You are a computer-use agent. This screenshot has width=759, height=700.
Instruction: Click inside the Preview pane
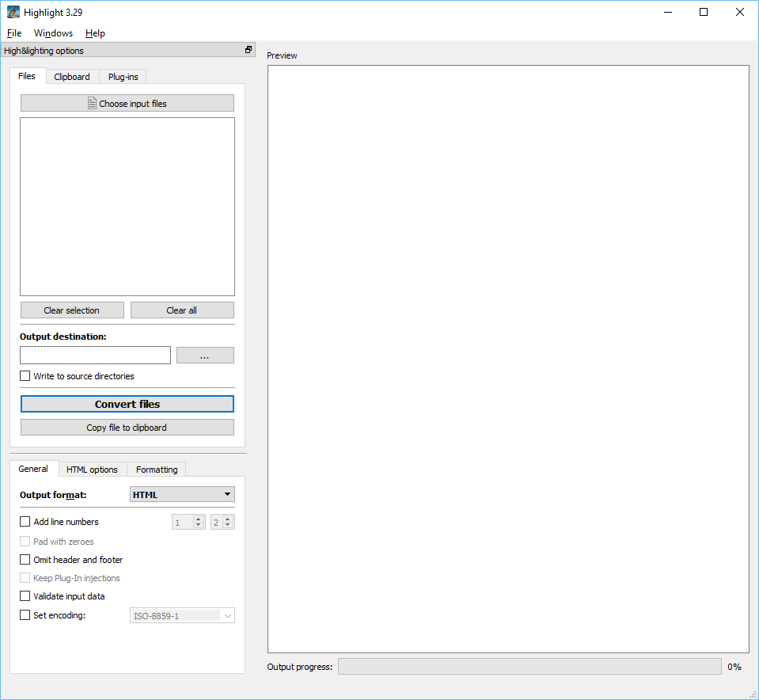click(508, 359)
